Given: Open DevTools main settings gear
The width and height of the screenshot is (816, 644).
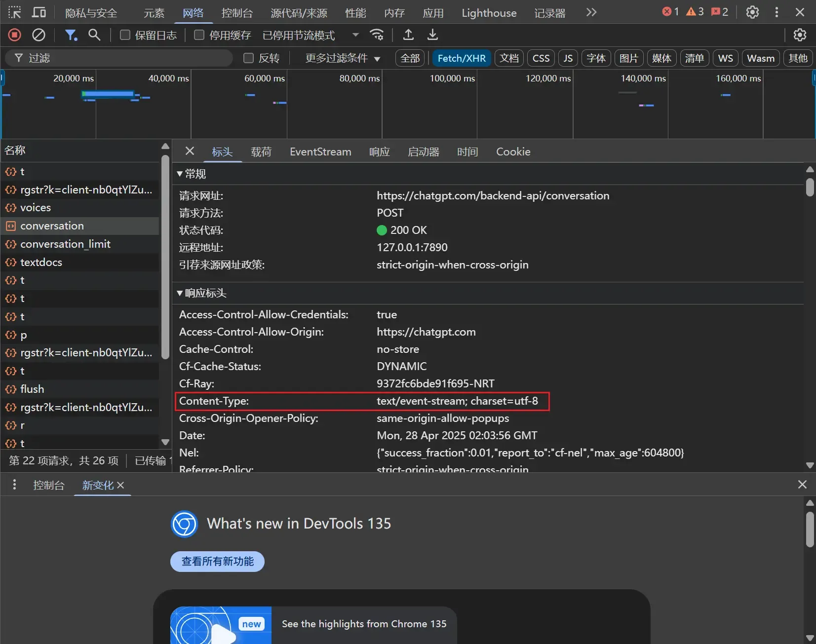Looking at the screenshot, I should 752,12.
